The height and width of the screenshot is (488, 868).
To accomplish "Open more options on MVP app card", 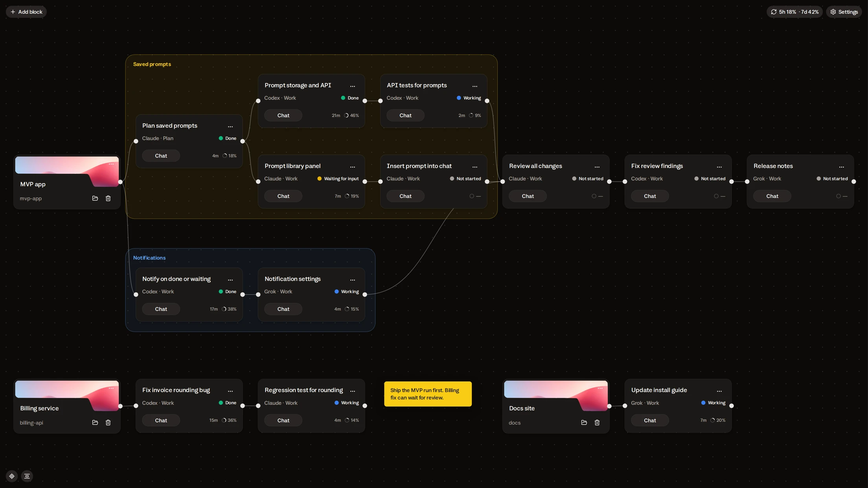I will click(x=111, y=164).
